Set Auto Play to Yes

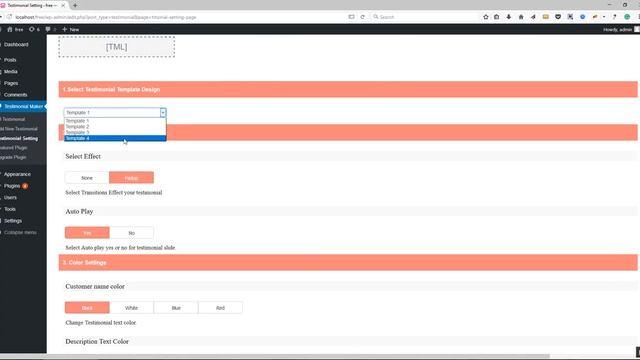[87, 233]
